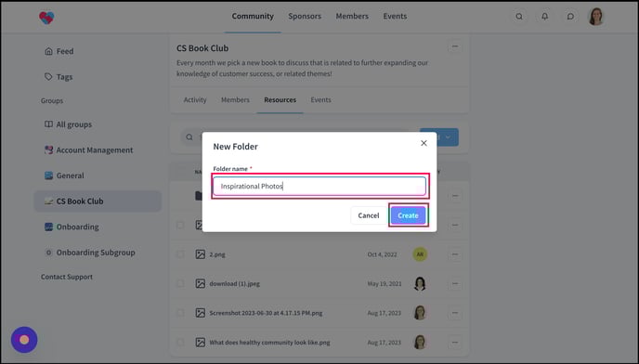Screen dimensions: 639x364
Task: Open the General group
Action: (98, 175)
